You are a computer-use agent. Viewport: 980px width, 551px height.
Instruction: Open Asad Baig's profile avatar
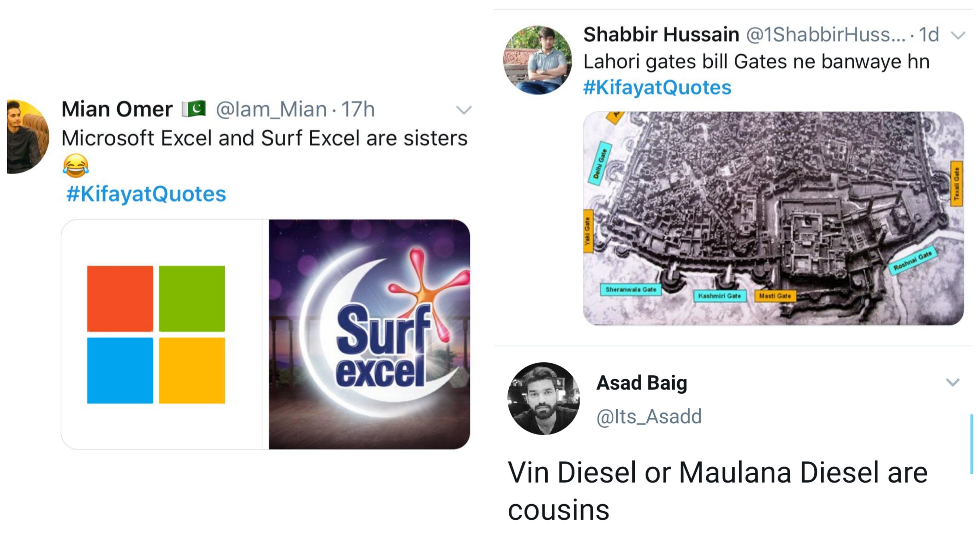pyautogui.click(x=544, y=398)
